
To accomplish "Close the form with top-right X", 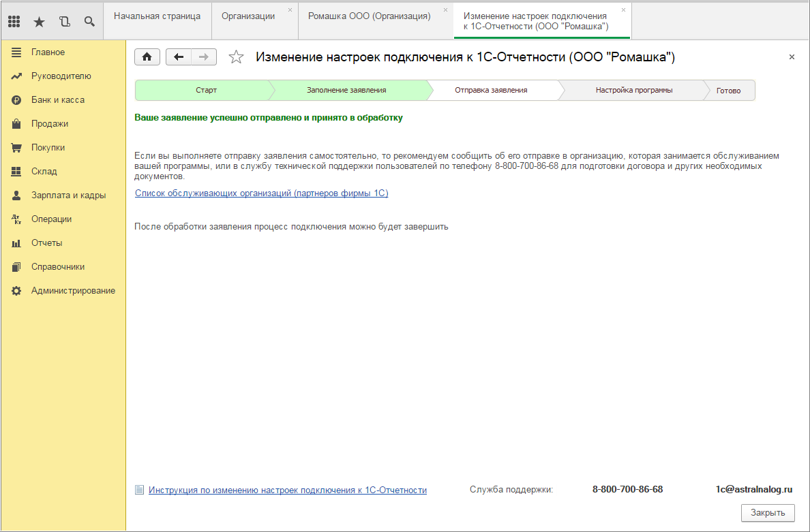I will (x=792, y=57).
